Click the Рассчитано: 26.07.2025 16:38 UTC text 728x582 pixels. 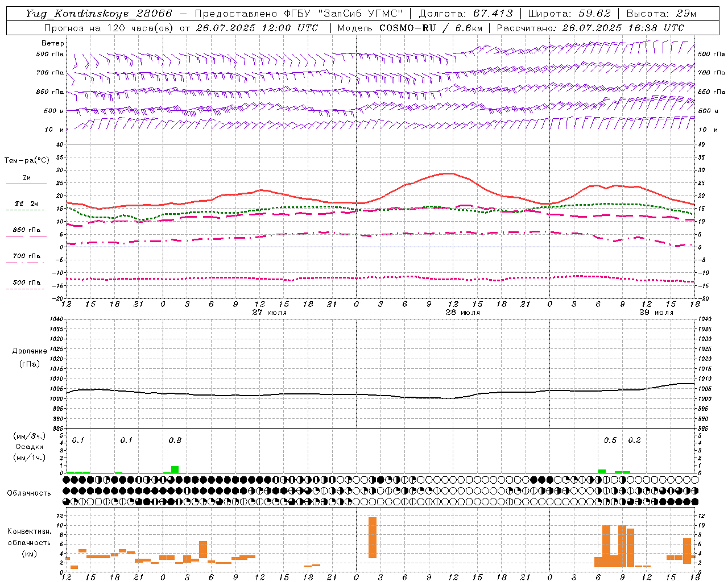(590, 28)
